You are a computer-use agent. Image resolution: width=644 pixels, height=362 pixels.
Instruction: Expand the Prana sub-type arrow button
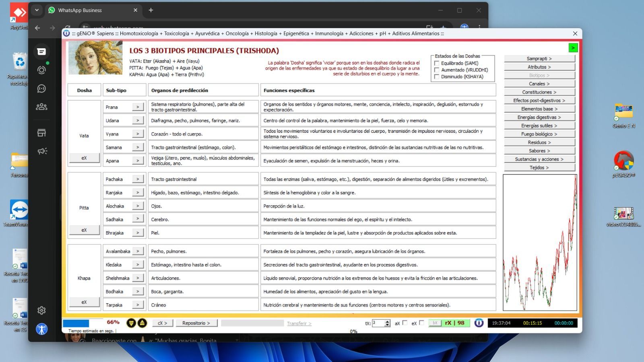tap(138, 107)
